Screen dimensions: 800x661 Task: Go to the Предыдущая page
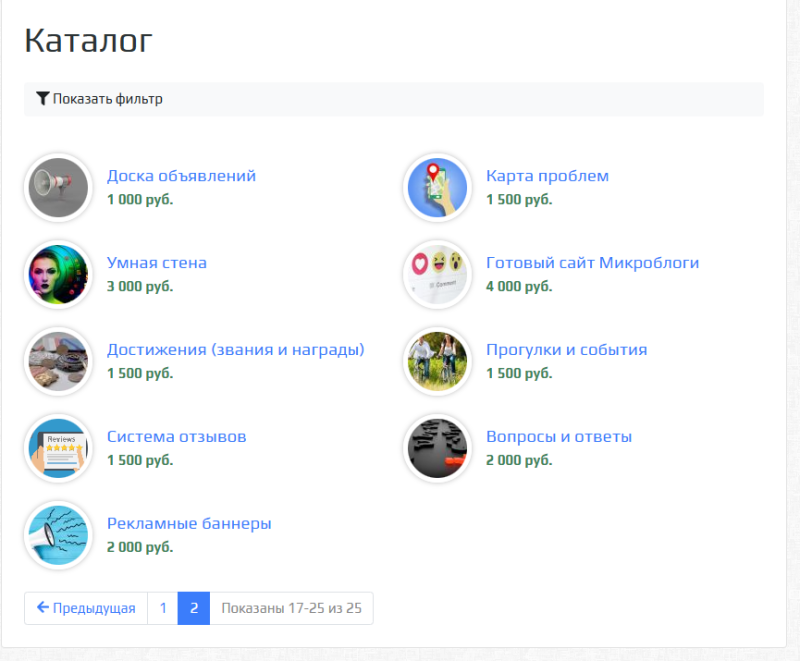coord(86,608)
